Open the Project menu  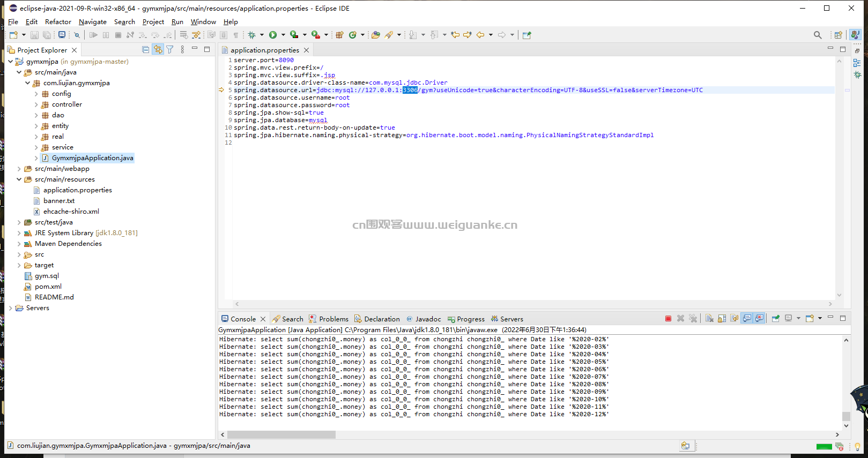pyautogui.click(x=153, y=22)
